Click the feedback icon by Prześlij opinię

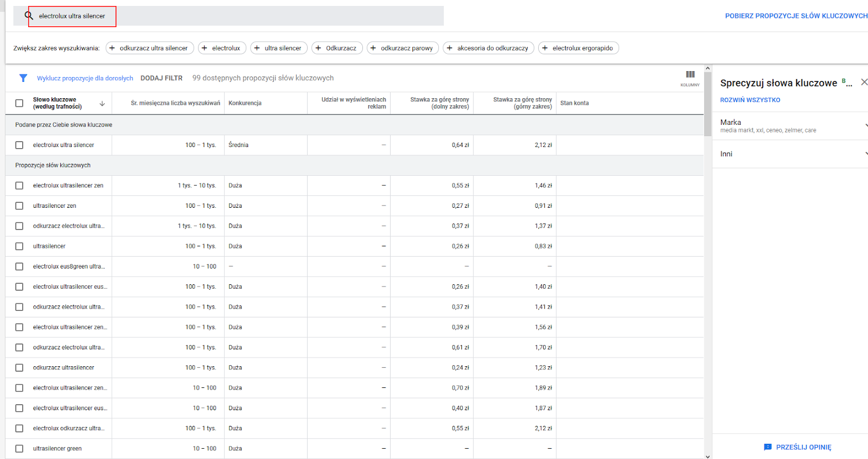[x=768, y=447]
